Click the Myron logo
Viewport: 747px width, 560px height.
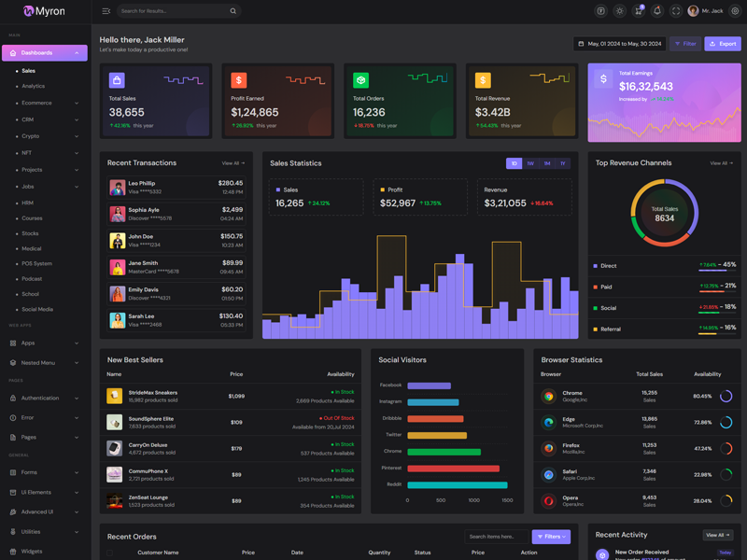(x=45, y=11)
